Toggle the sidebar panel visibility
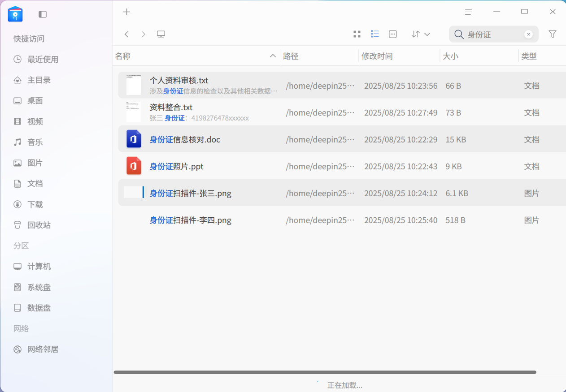566x392 pixels. (43, 14)
